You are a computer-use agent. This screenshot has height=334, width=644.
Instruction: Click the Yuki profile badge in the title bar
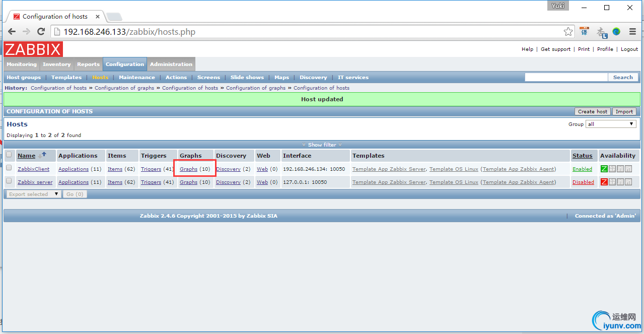(558, 6)
